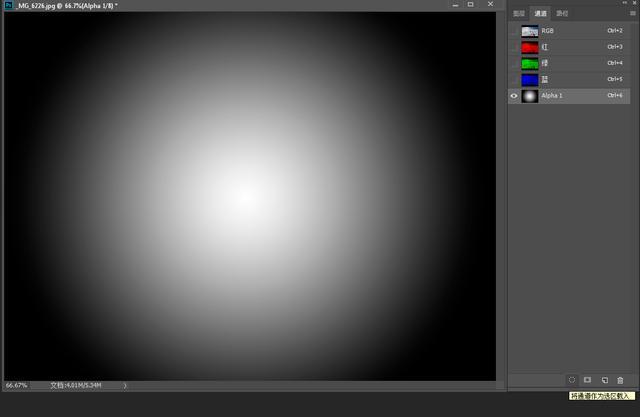Click the RGB channel thumbnail

[530, 31]
